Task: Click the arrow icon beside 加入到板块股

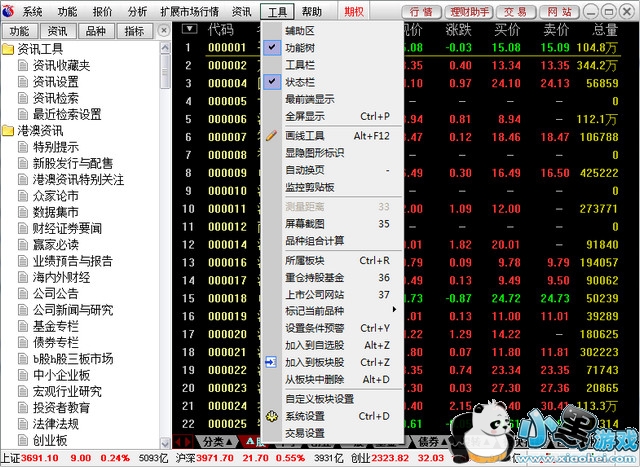Action: click(271, 362)
